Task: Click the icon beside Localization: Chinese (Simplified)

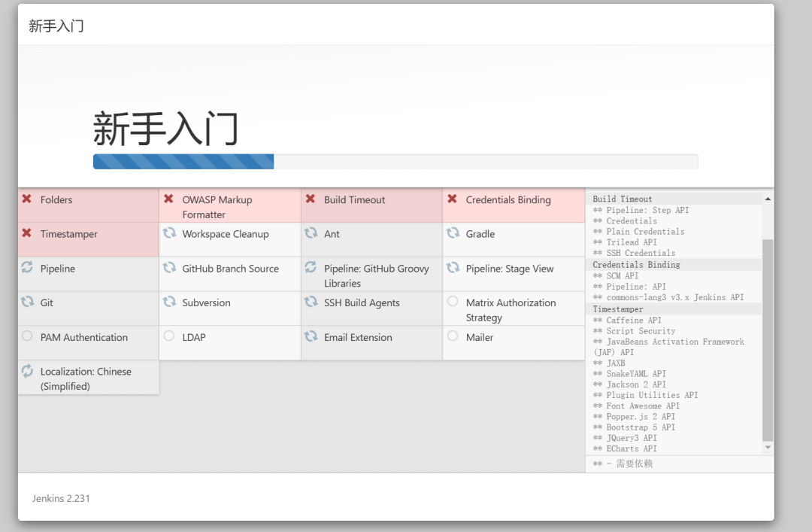Action: tap(27, 370)
